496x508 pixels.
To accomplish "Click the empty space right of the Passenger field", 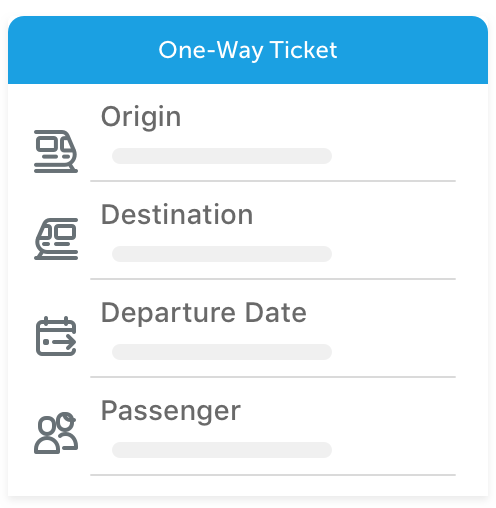I will pyautogui.click(x=393, y=450).
